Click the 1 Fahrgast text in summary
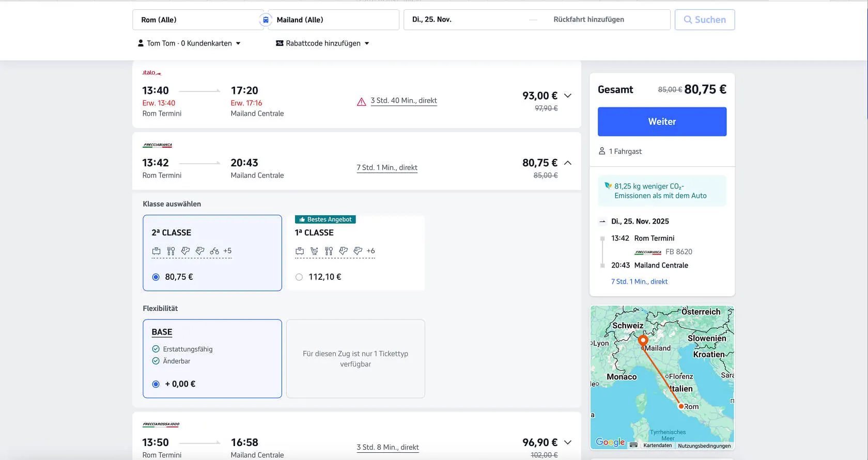Image resolution: width=868 pixels, height=460 pixels. pos(625,151)
